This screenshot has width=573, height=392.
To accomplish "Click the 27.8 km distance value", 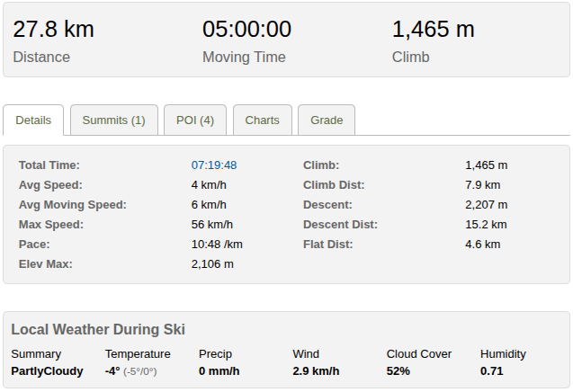I will [53, 30].
